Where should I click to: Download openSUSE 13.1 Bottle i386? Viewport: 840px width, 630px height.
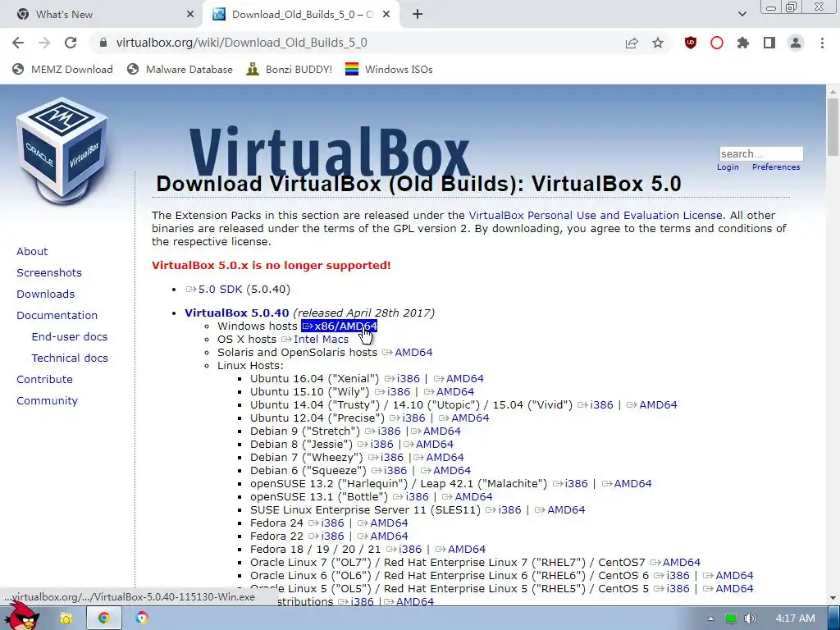pos(411,496)
